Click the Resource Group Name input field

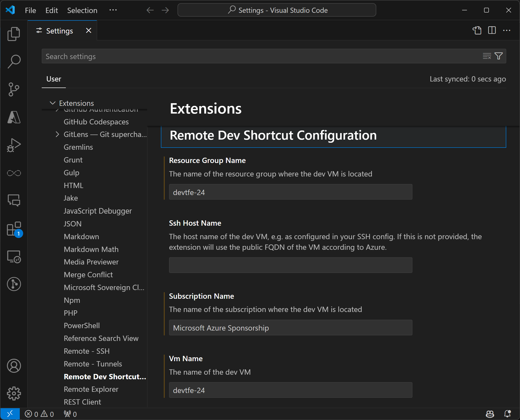point(290,192)
